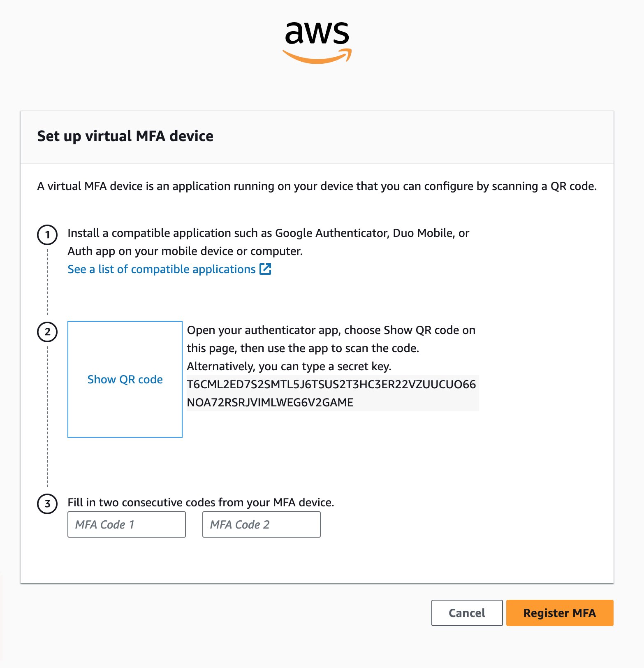Screen dimensions: 644x668
Task: Focus the MFA Code 1 input field
Action: click(x=127, y=524)
